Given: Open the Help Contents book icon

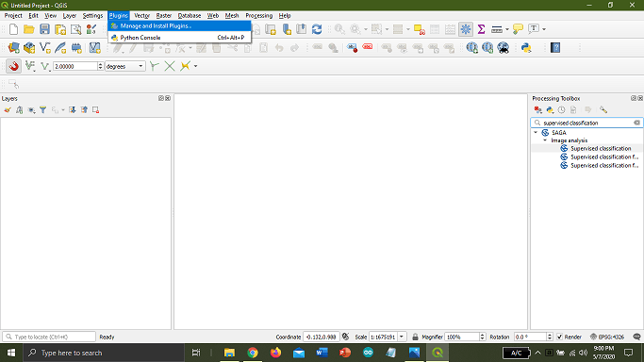Looking at the screenshot, I should coord(555,48).
